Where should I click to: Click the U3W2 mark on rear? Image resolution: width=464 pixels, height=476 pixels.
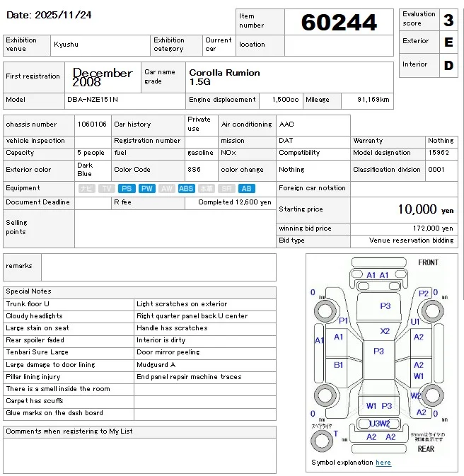[379, 424]
